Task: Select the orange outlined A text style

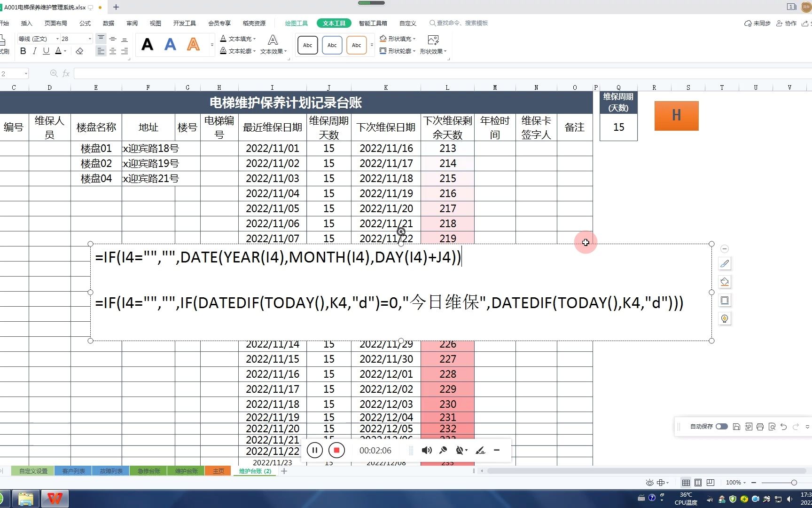Action: [193, 45]
